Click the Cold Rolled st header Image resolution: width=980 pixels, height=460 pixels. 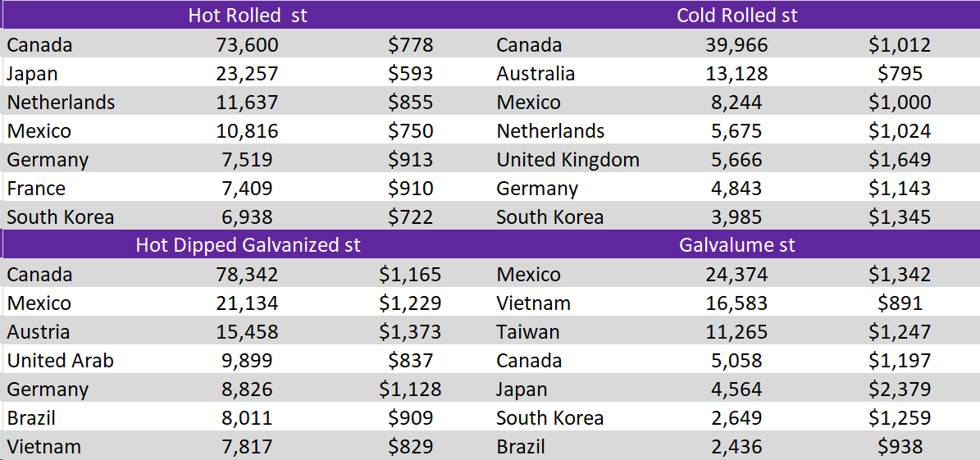point(737,16)
